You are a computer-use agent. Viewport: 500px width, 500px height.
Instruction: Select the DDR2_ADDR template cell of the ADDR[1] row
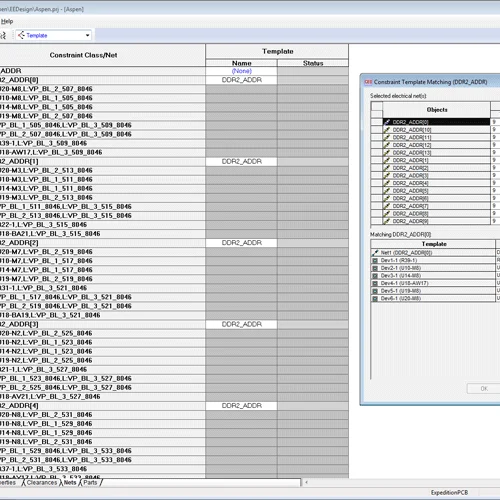242,161
